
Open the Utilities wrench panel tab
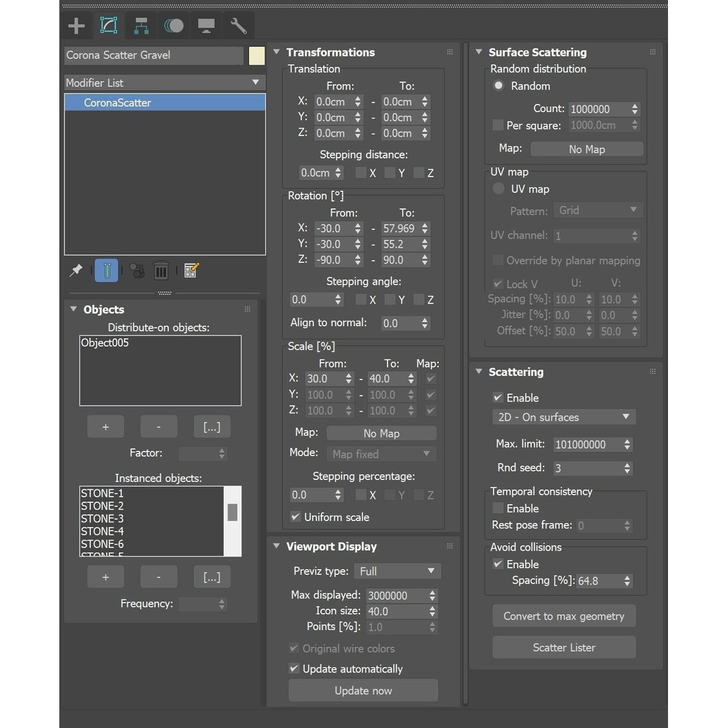(x=239, y=26)
